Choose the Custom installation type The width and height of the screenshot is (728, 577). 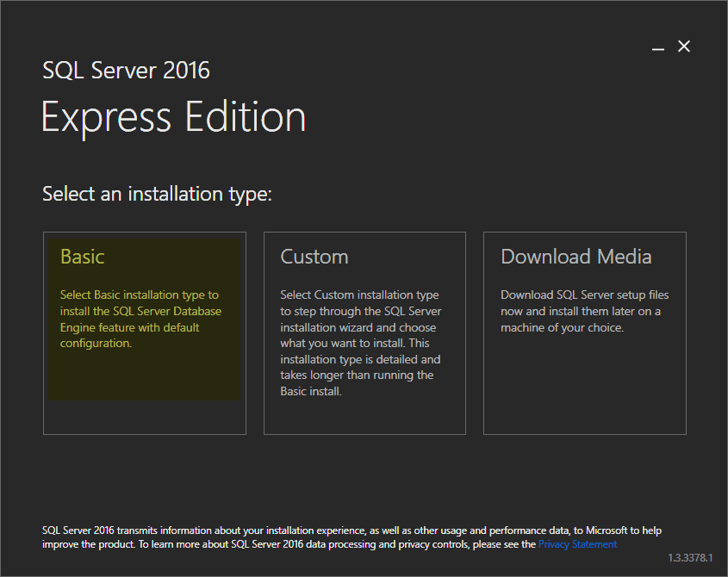click(x=364, y=332)
